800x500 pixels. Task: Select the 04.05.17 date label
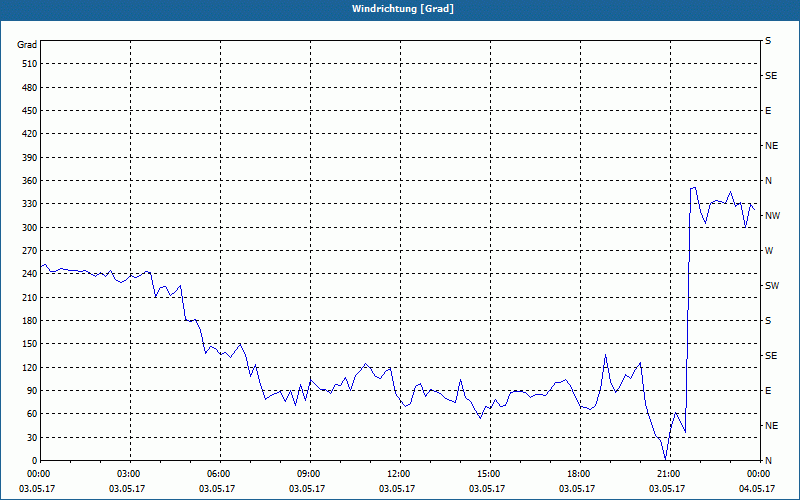(757, 489)
